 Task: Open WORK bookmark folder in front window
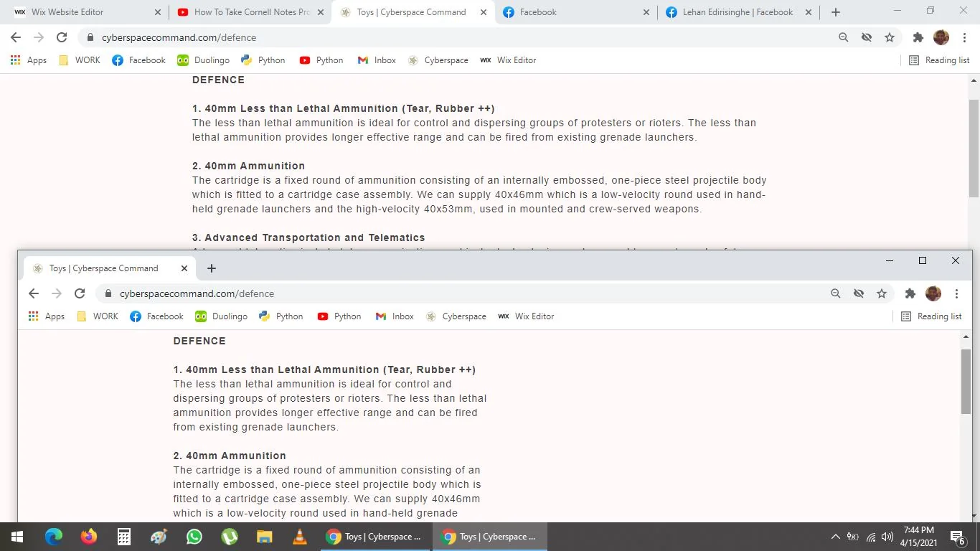click(x=98, y=316)
